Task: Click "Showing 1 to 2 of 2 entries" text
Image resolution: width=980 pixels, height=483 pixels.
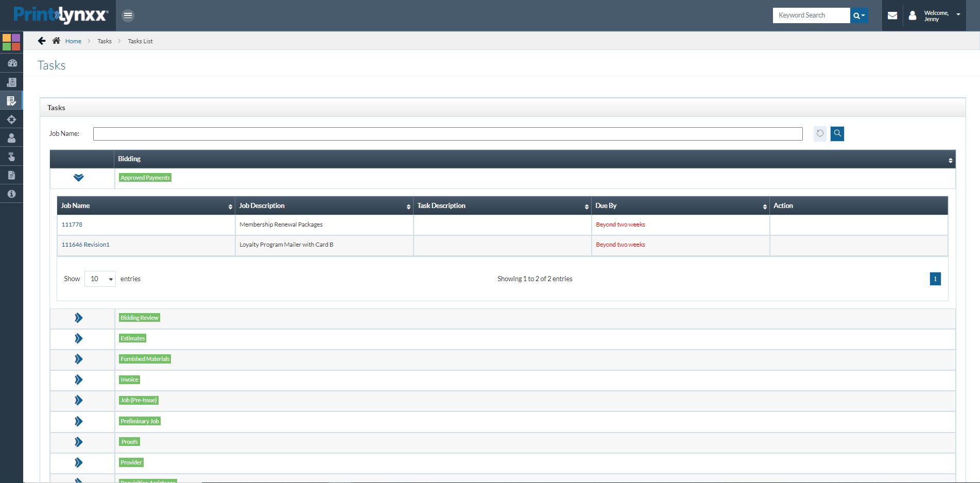Action: (x=535, y=279)
